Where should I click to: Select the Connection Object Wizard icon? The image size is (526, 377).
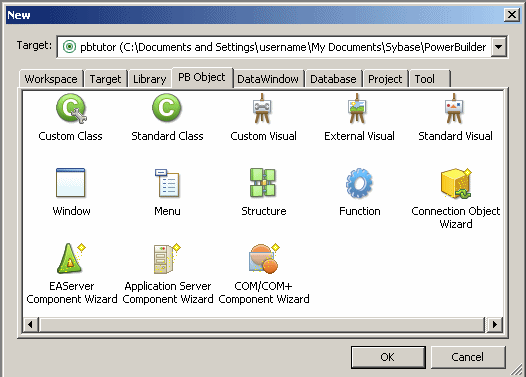[x=456, y=183]
